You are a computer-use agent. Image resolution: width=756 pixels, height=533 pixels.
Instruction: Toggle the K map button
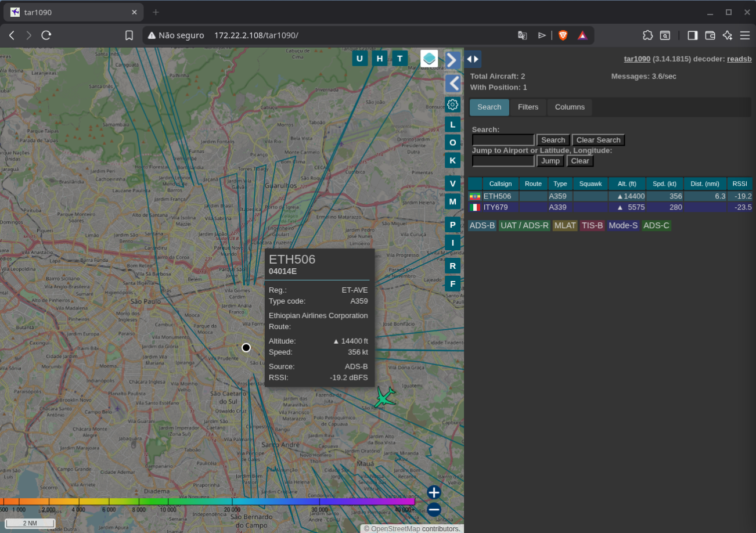coord(453,160)
